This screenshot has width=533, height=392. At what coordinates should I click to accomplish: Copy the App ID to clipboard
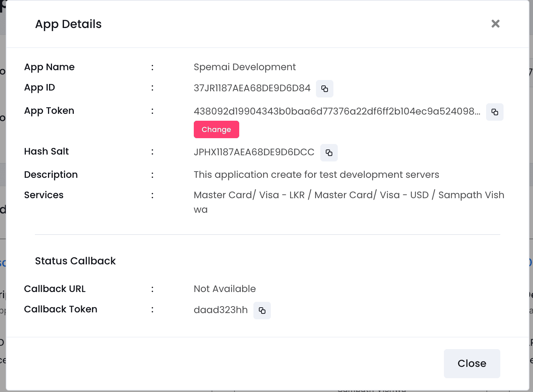point(324,89)
